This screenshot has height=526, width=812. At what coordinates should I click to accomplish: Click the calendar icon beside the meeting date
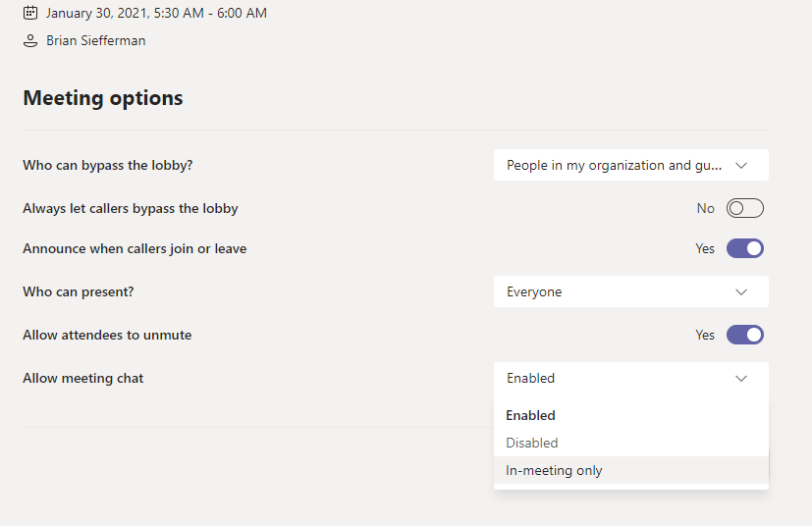[x=30, y=13]
